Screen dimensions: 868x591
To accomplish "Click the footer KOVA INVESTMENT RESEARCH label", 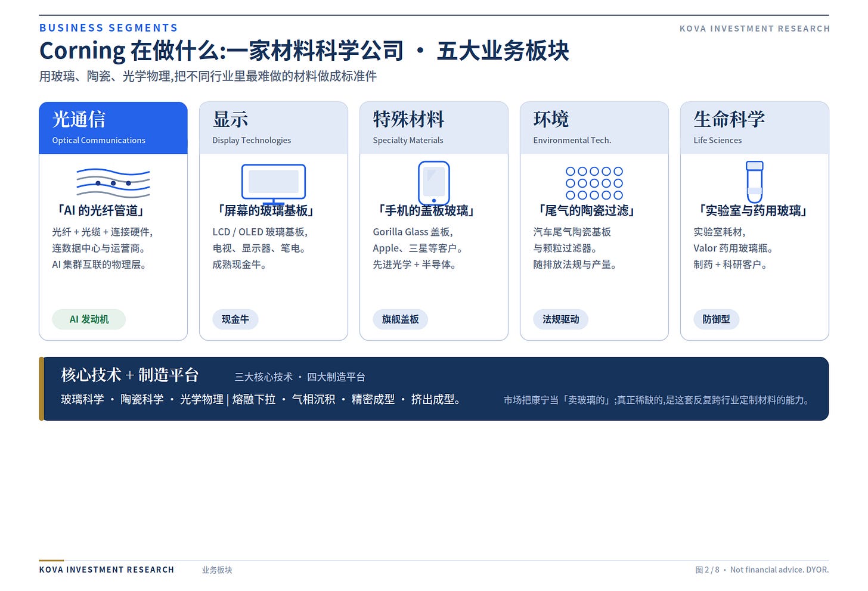I will point(107,570).
